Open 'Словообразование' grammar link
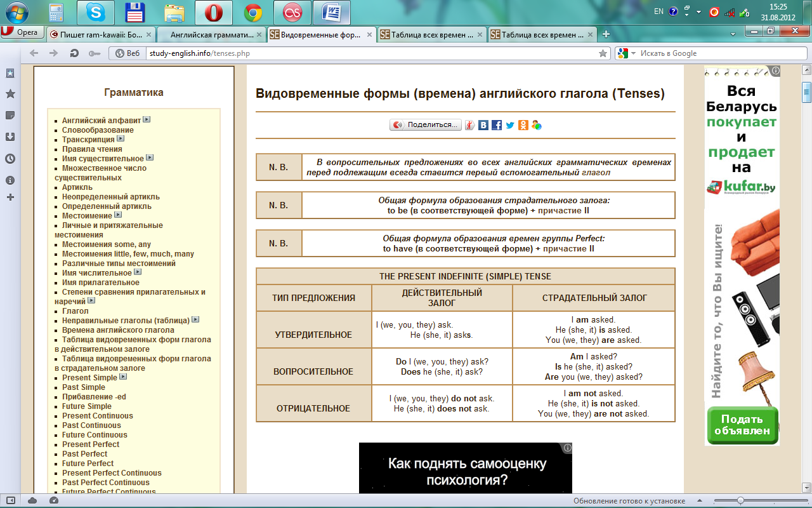 pyautogui.click(x=98, y=130)
